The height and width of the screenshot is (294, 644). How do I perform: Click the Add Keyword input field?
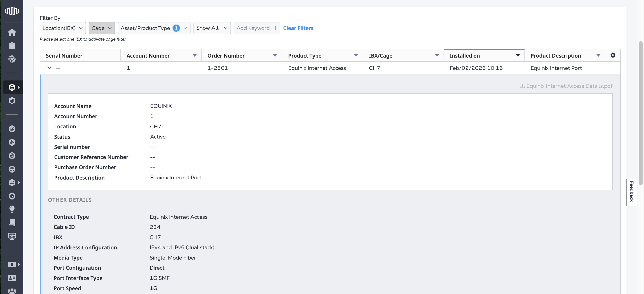coord(253,28)
